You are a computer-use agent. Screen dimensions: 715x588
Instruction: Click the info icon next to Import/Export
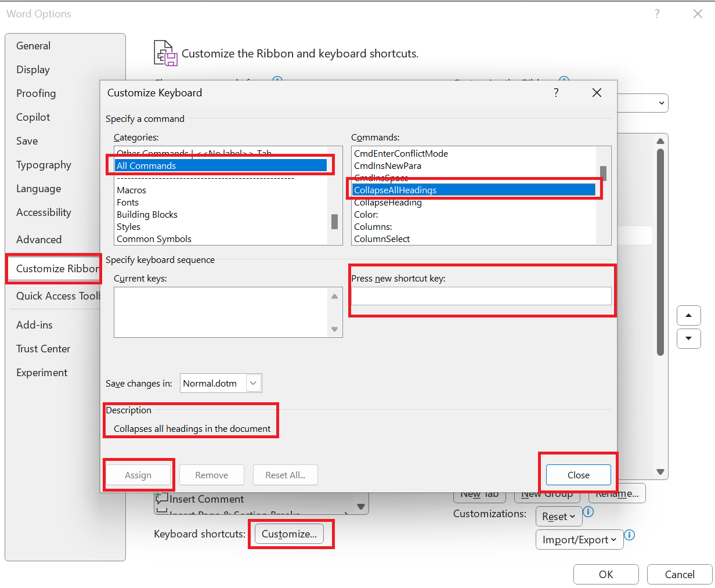click(x=630, y=536)
